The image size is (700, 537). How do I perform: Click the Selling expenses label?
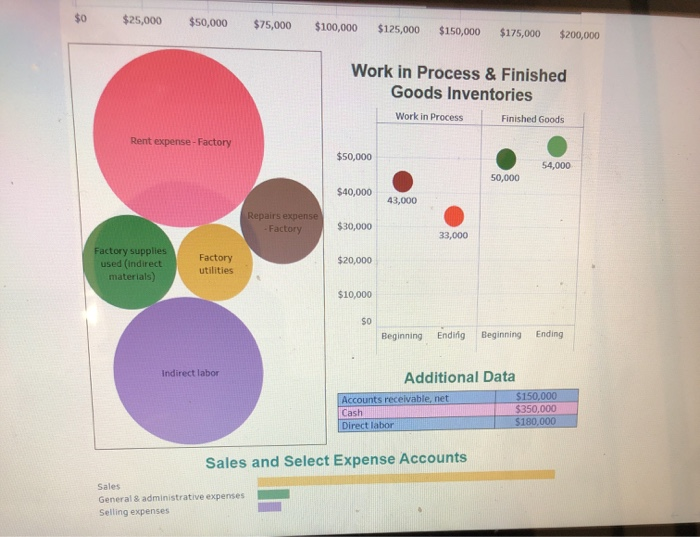point(134,512)
